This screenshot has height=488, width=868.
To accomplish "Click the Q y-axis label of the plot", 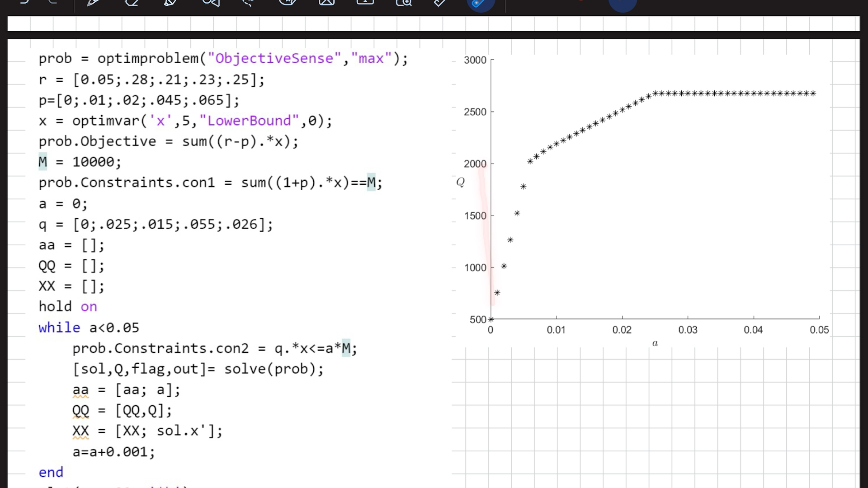I will click(x=461, y=182).
